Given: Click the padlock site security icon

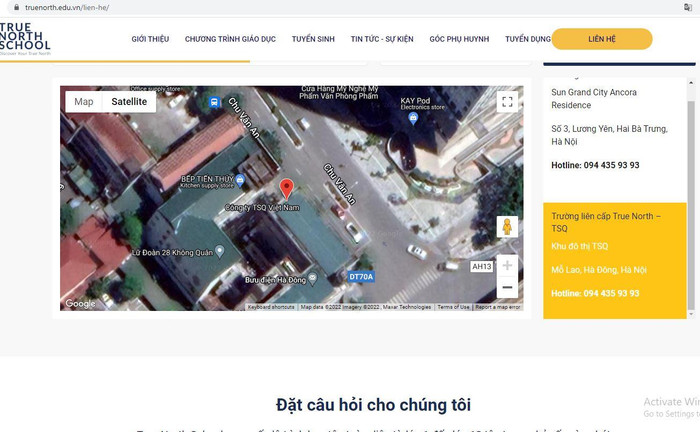Looking at the screenshot, I should [x=17, y=8].
